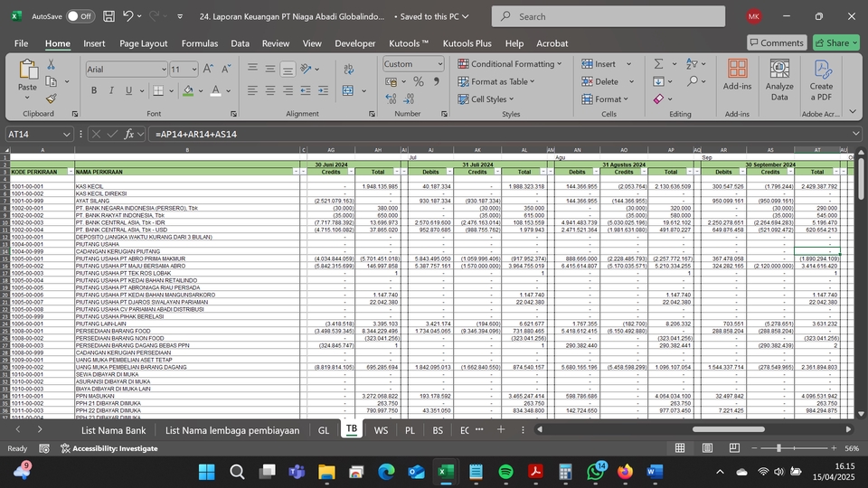This screenshot has height=488, width=868.
Task: Switch to the Insert ribbon tab
Action: point(94,43)
